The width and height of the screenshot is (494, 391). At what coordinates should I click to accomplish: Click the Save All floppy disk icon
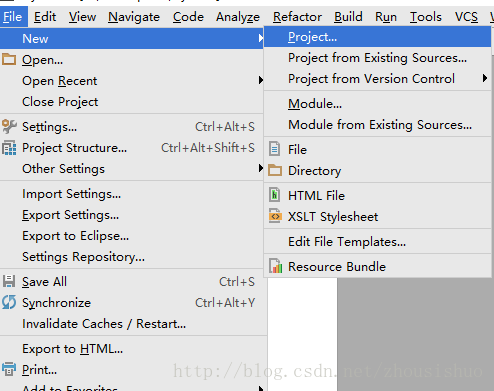9,281
